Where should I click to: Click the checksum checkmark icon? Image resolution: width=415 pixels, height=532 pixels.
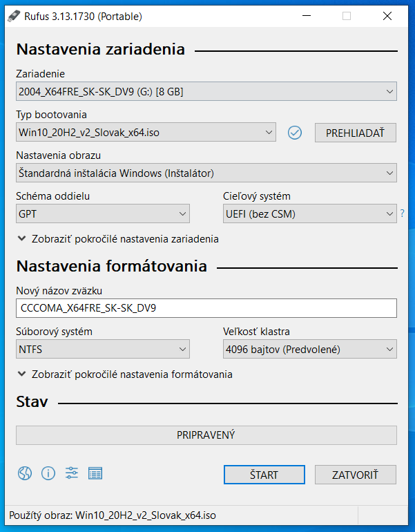(295, 133)
